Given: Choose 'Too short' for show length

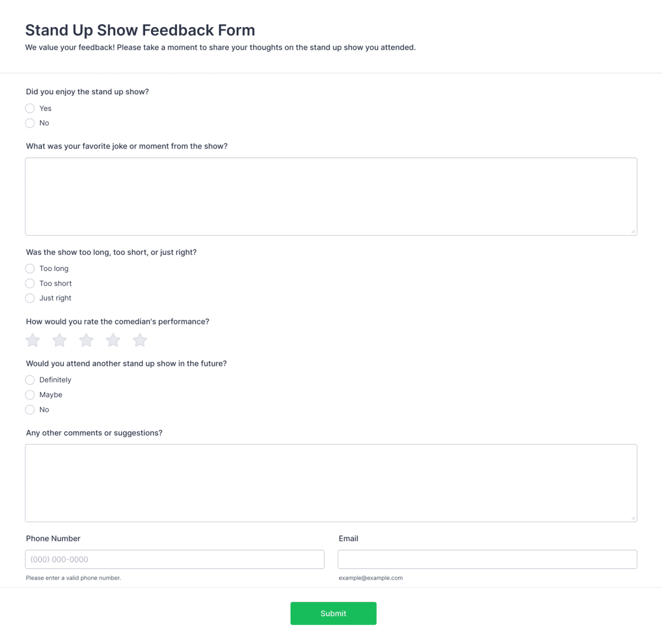Looking at the screenshot, I should tap(30, 283).
